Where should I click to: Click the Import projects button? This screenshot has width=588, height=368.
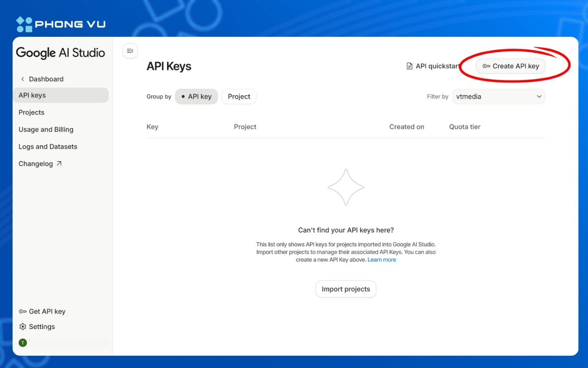click(x=346, y=289)
